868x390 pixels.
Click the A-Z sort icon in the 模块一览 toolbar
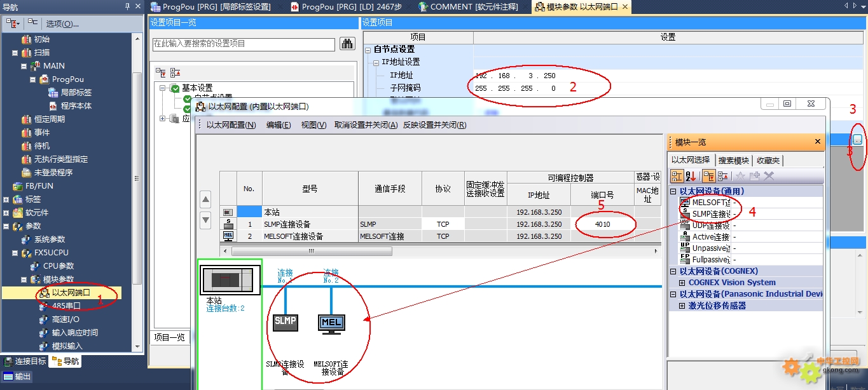(x=691, y=176)
